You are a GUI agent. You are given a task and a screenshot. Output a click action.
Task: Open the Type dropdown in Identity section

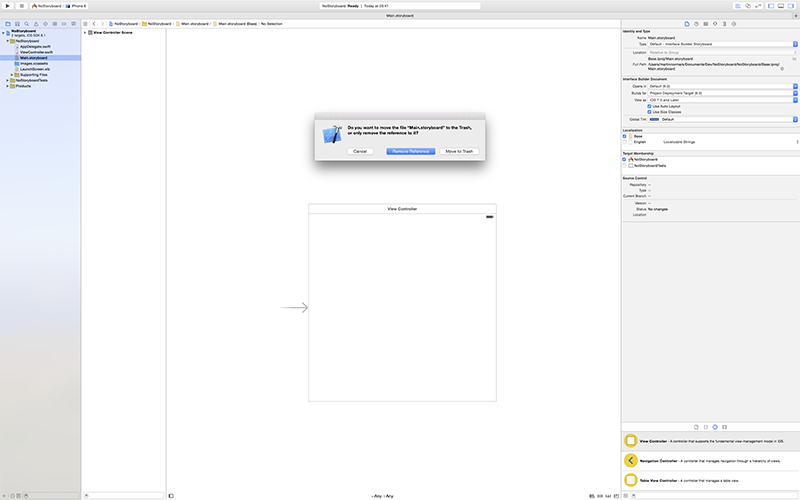(722, 44)
